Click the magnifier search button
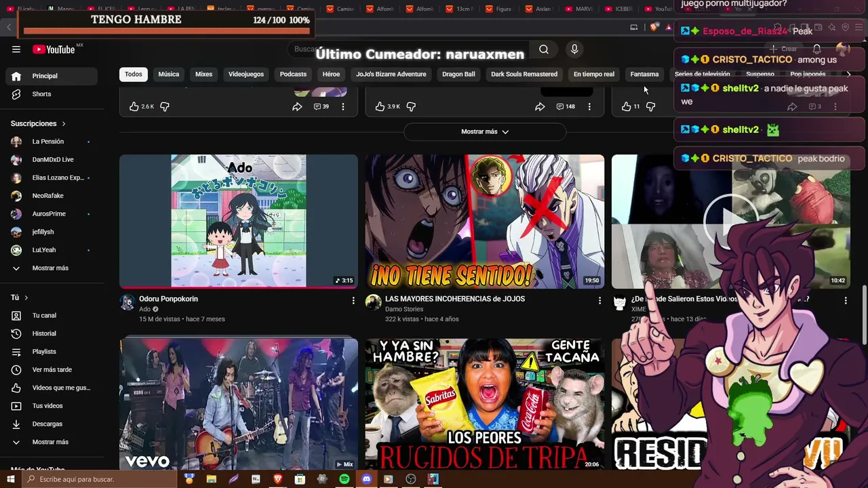The height and width of the screenshot is (488, 868). (x=544, y=49)
